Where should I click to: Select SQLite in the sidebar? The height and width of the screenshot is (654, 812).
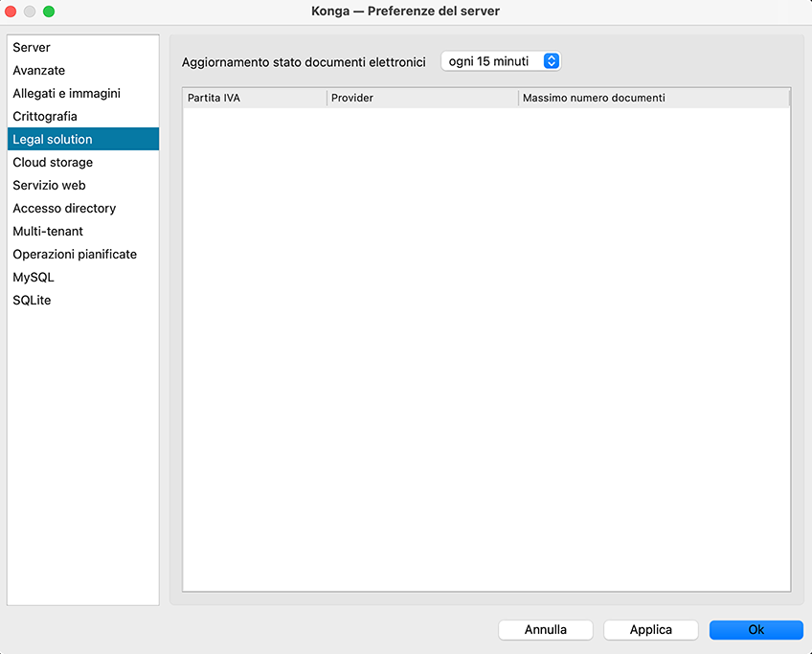(x=32, y=301)
